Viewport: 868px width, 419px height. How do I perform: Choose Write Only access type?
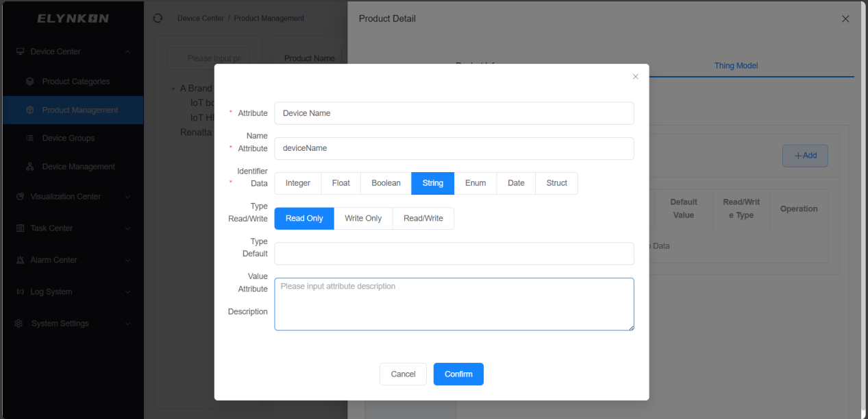pos(363,218)
